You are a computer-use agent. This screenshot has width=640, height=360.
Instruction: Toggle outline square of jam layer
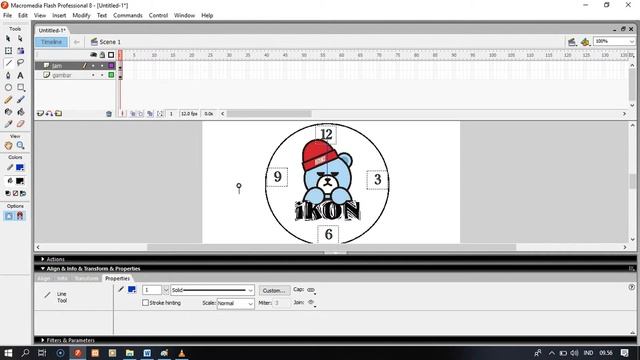click(111, 66)
